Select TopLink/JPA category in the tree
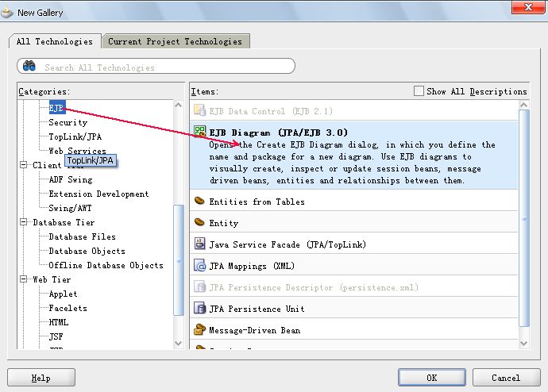 [x=75, y=136]
